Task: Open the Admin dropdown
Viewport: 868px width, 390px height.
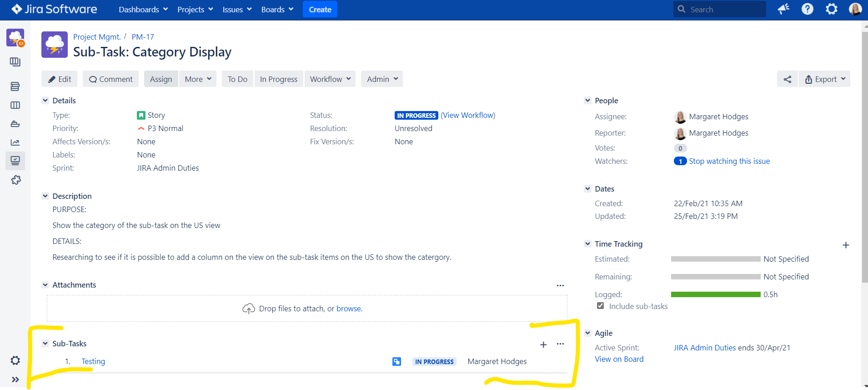Action: [x=382, y=79]
